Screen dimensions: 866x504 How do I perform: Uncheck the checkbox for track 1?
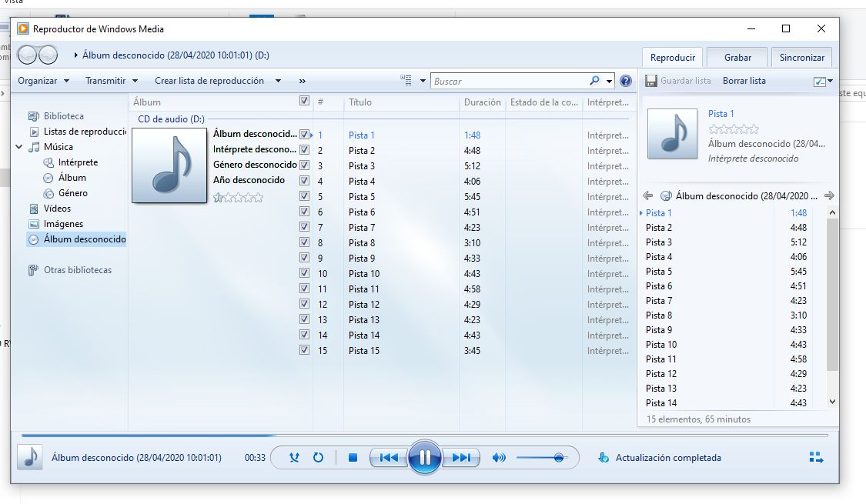click(304, 134)
